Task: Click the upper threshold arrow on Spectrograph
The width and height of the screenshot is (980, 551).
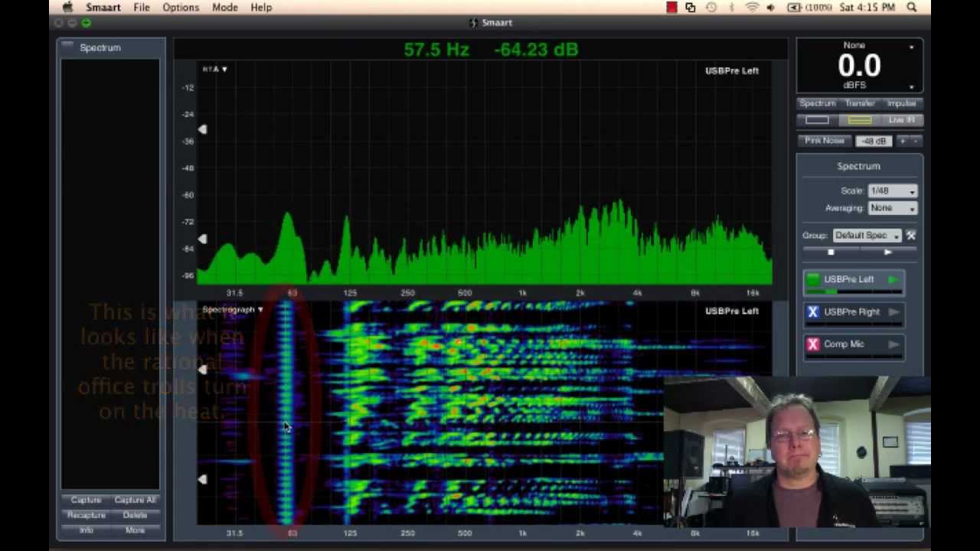Action: pyautogui.click(x=202, y=370)
